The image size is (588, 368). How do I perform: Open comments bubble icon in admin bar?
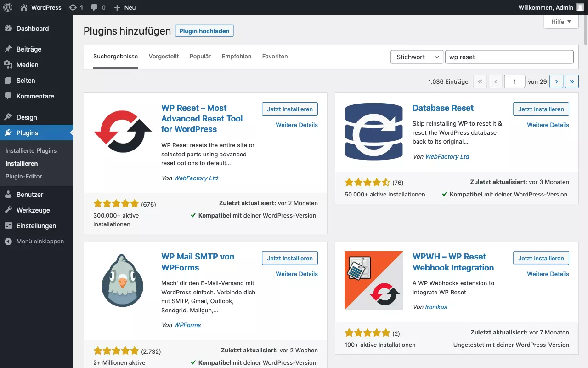(x=98, y=7)
